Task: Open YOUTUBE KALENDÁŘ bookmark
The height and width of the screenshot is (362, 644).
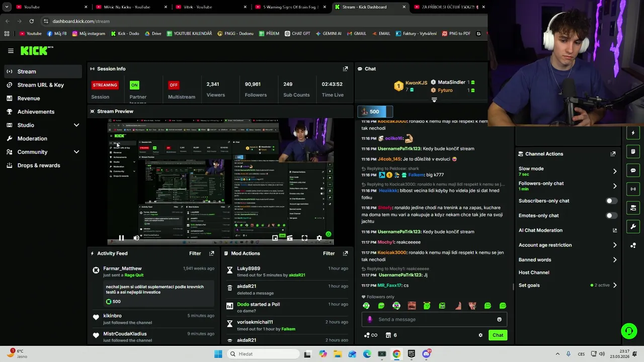Action: click(x=189, y=34)
